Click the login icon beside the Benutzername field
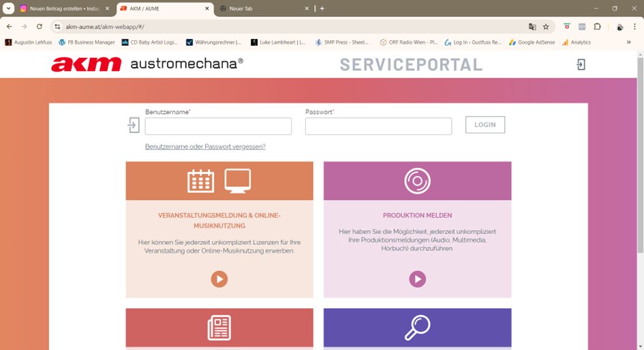The width and height of the screenshot is (644, 350). [x=134, y=125]
